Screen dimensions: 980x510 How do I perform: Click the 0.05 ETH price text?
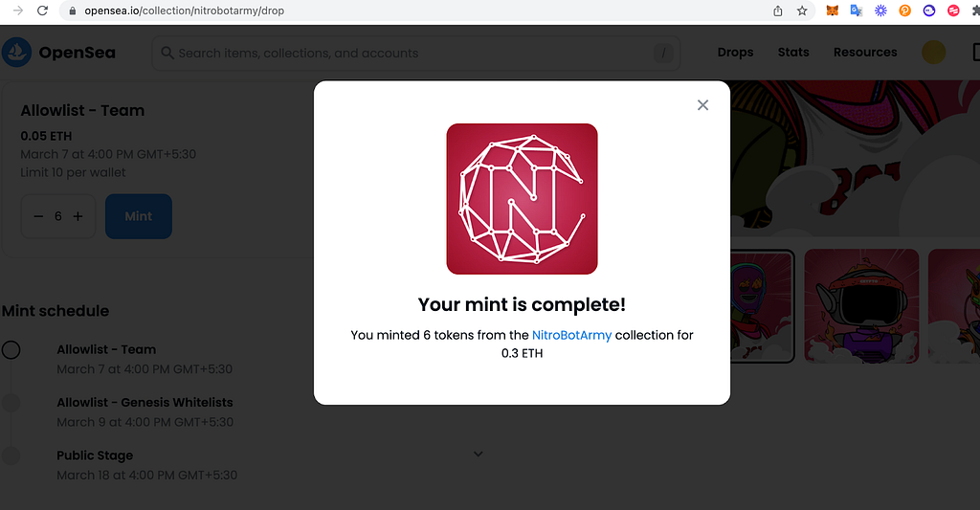[x=46, y=136]
